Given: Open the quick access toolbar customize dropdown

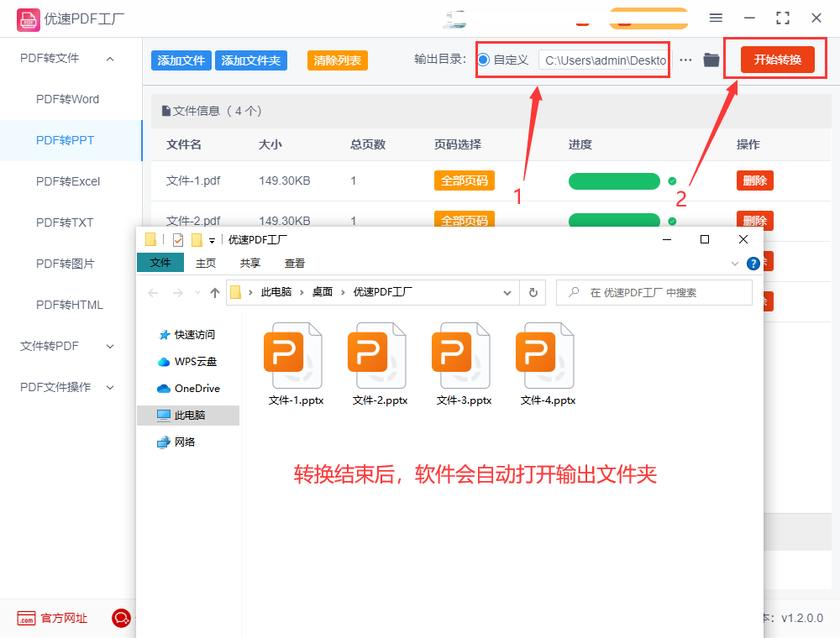Looking at the screenshot, I should pos(213,241).
